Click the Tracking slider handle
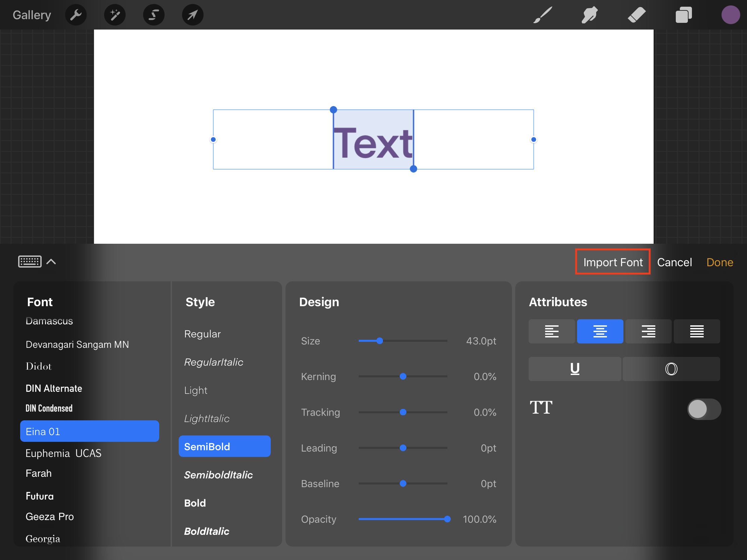This screenshot has width=747, height=560. (x=403, y=412)
